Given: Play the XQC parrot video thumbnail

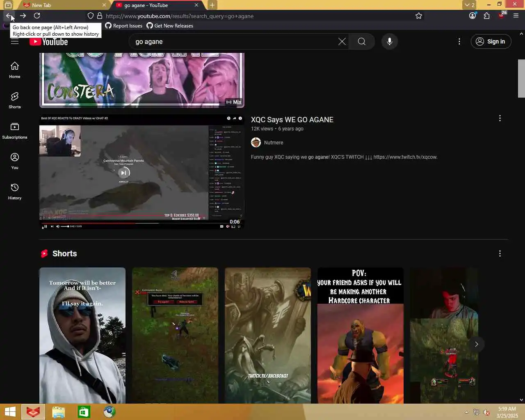Looking at the screenshot, I should click(x=142, y=171).
